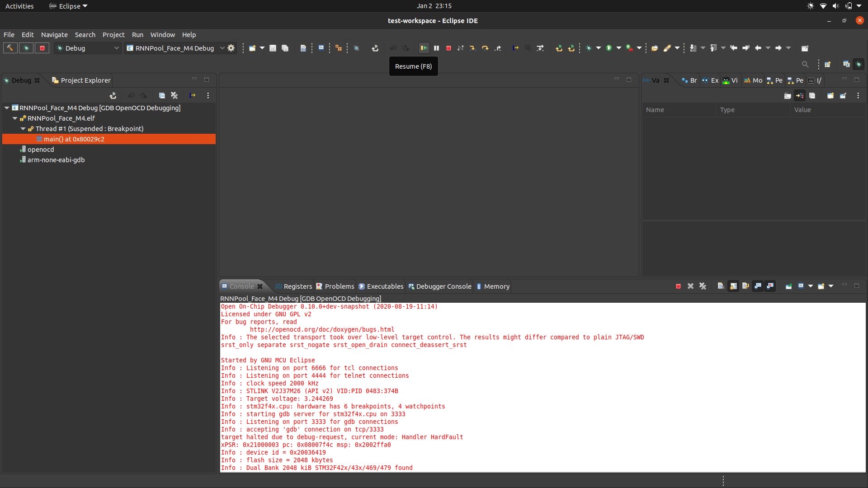Click the Name column header in Variables
The height and width of the screenshot is (488, 868).
[x=655, y=110]
